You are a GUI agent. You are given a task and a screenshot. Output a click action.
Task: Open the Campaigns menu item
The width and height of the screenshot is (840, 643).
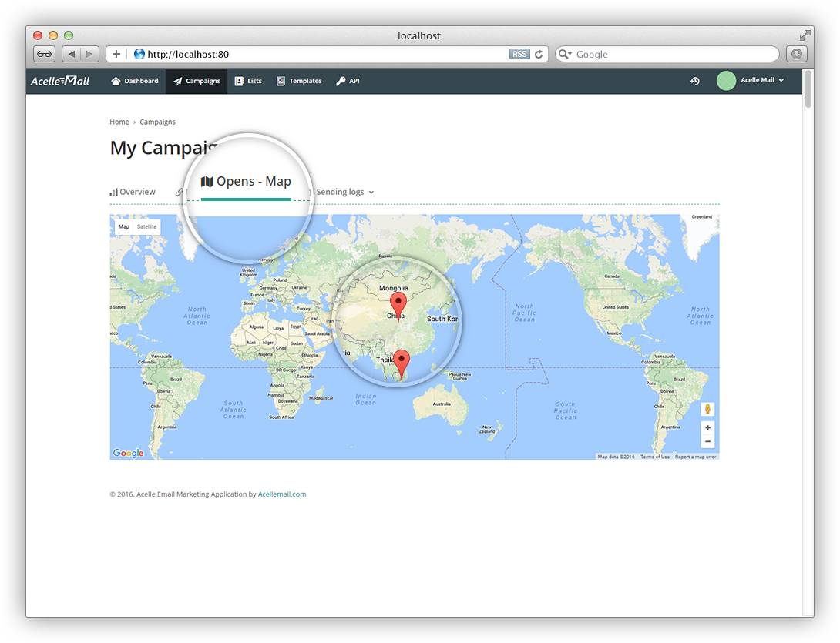tap(197, 81)
